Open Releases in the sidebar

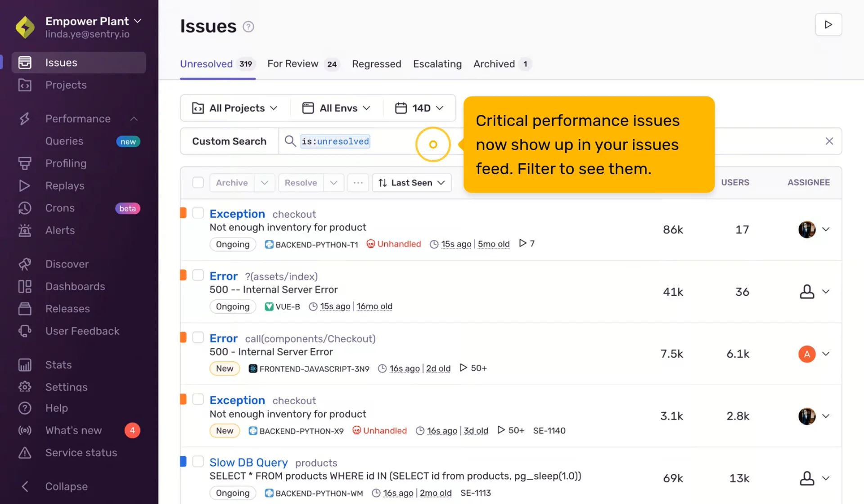coord(67,309)
